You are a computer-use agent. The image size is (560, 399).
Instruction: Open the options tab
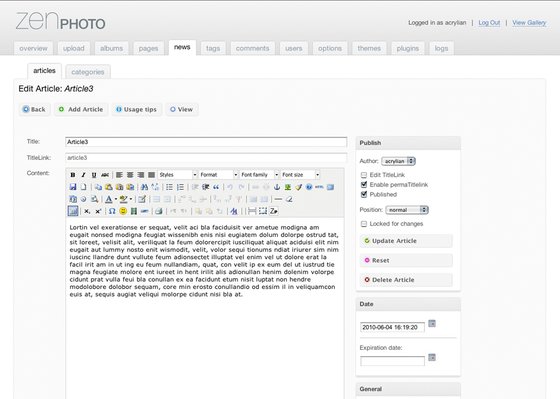tap(330, 48)
